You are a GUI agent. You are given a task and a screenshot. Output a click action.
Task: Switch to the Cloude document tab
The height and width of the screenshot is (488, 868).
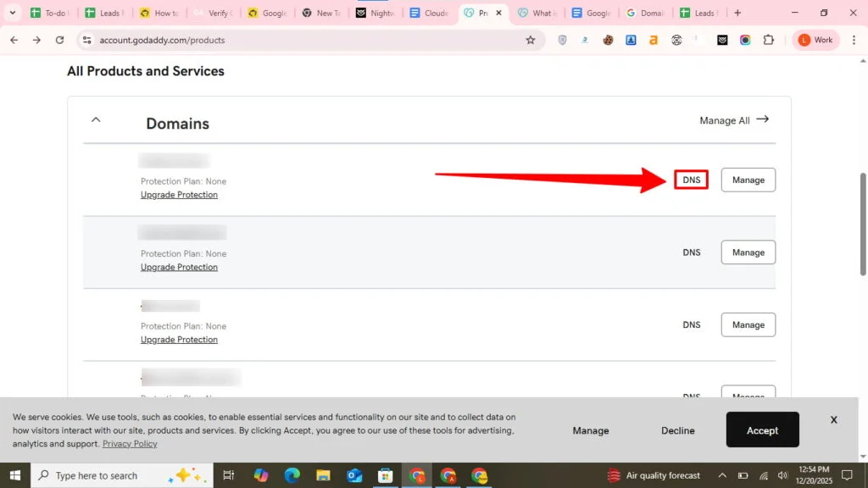tap(430, 13)
